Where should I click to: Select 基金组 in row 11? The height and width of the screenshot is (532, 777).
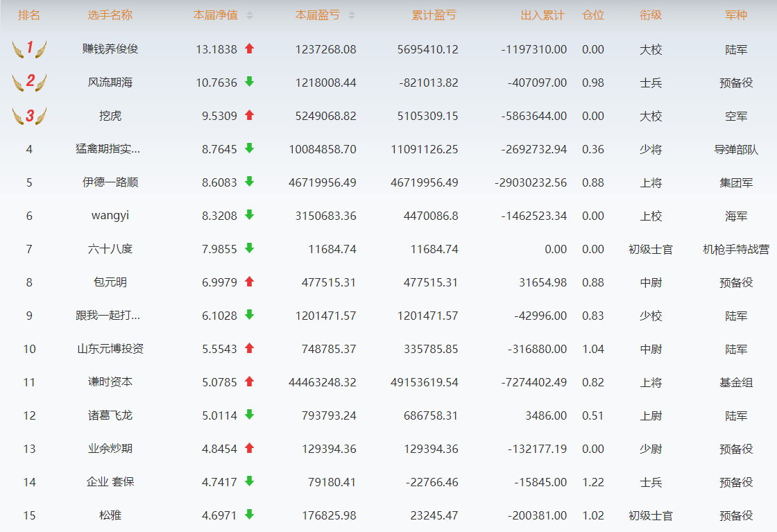pos(736,382)
